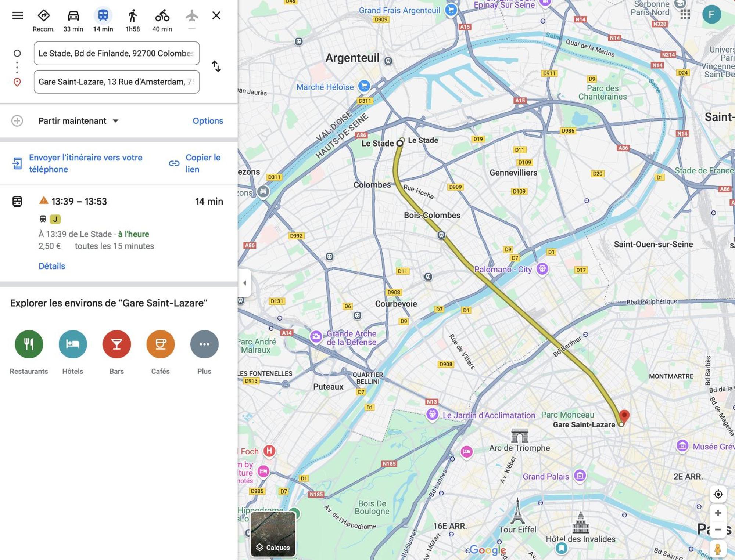
Task: Open the Tour Eiffel landmark
Action: (517, 511)
